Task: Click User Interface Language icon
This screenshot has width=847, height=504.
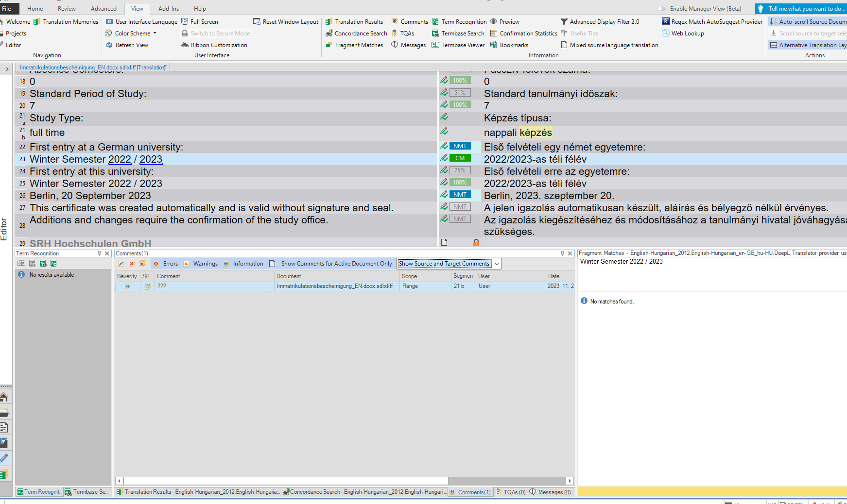Action: (109, 22)
